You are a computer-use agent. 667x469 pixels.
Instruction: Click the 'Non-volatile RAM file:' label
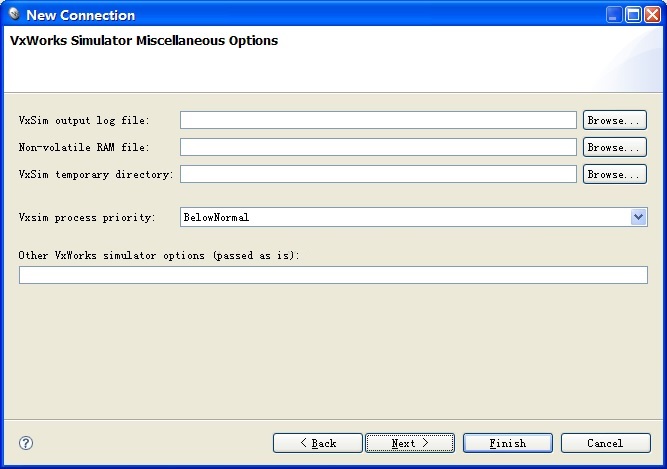(x=84, y=148)
